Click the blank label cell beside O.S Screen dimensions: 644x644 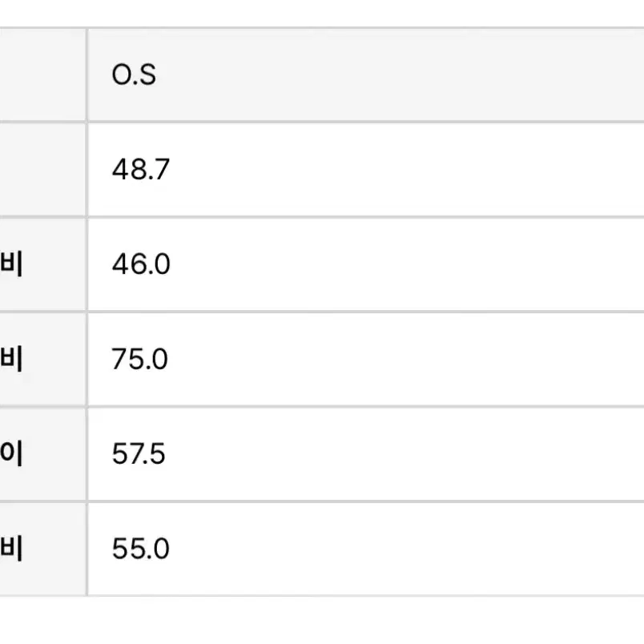click(42, 75)
